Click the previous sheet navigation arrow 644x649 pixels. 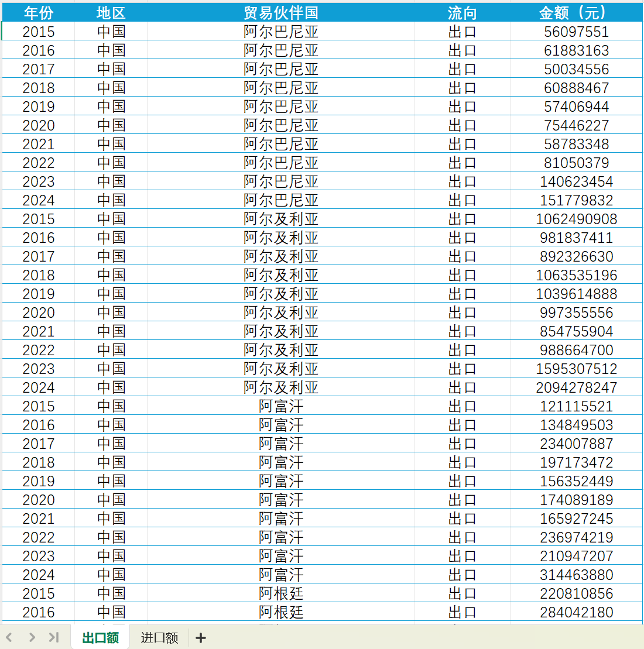pos(9,637)
